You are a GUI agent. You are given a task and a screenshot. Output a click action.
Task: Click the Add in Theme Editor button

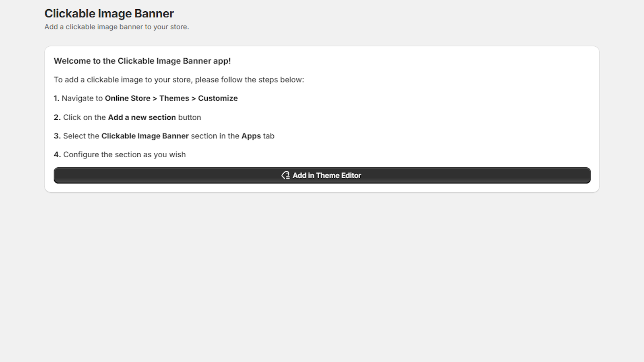(x=322, y=175)
